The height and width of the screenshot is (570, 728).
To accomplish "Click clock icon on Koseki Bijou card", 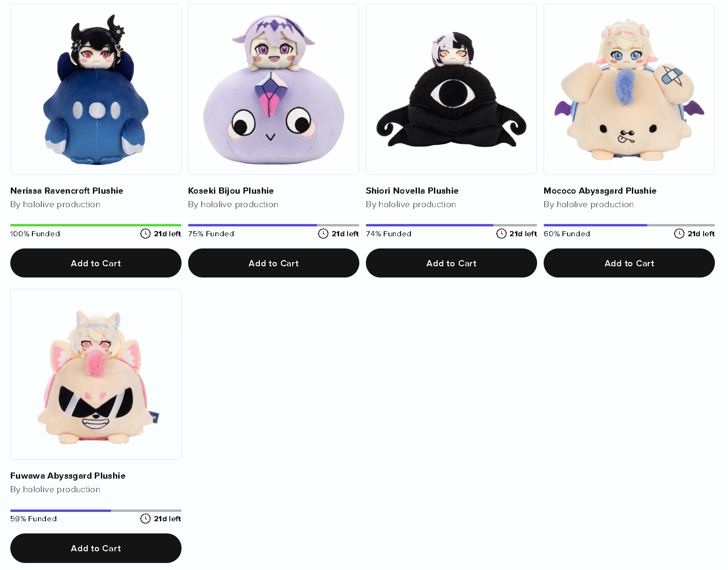I will pos(323,233).
